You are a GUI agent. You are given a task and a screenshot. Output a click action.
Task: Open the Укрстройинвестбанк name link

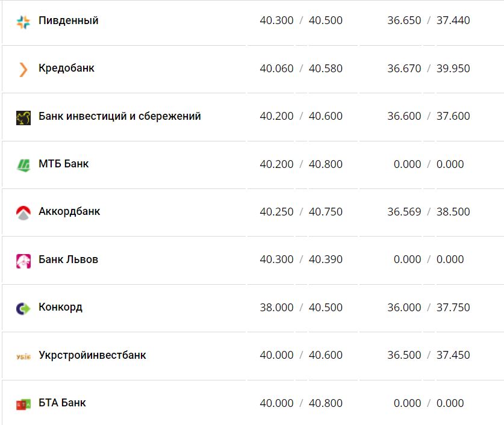coord(92,355)
